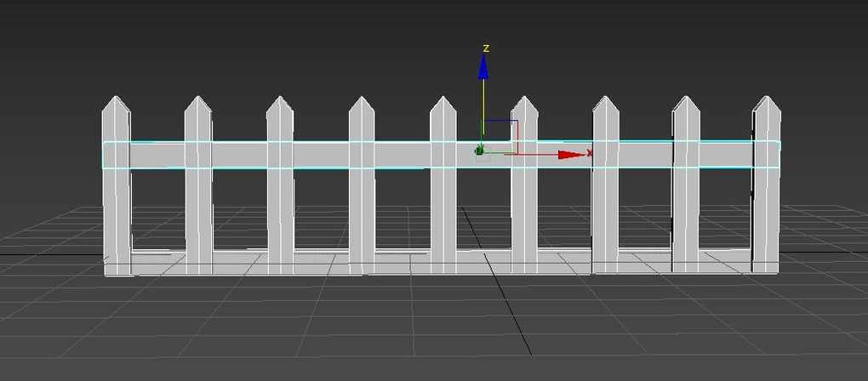The image size is (868, 381).
Task: Click the red X-axis arrow of the gizmo
Action: click(571, 154)
